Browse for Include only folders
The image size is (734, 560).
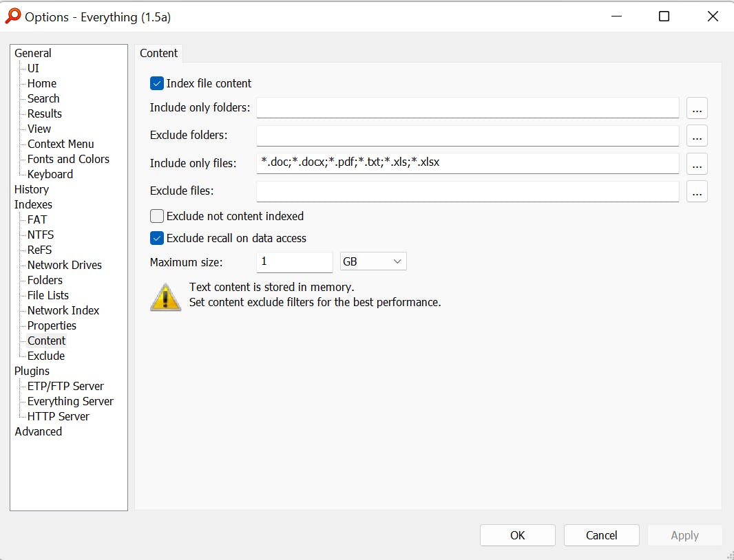(x=697, y=108)
